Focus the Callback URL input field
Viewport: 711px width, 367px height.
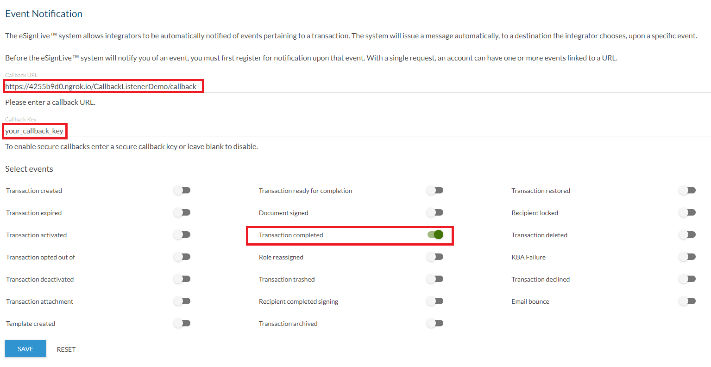click(x=356, y=86)
